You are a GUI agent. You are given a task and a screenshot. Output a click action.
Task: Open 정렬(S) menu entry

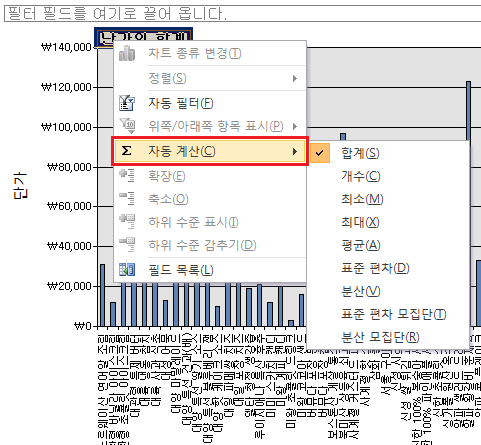click(x=210, y=78)
